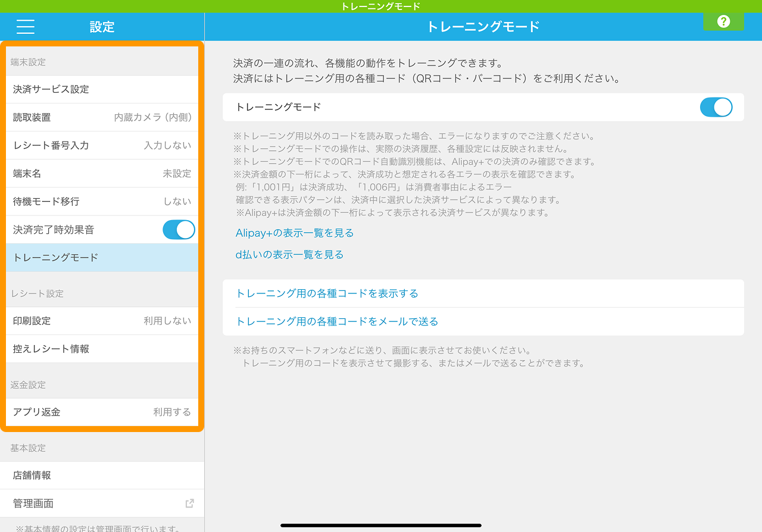Select 決済サービス設定 from the sidebar
Image resolution: width=762 pixels, height=532 pixels.
pyautogui.click(x=102, y=89)
